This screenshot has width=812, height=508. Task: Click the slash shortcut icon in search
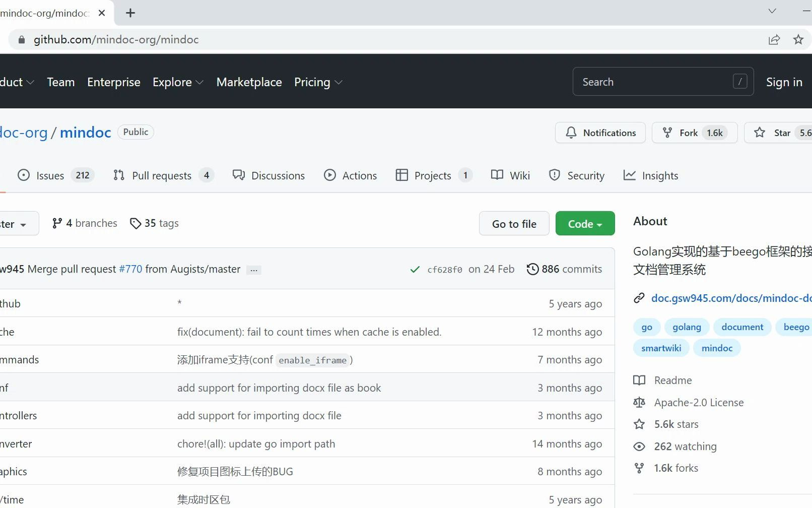(x=740, y=81)
